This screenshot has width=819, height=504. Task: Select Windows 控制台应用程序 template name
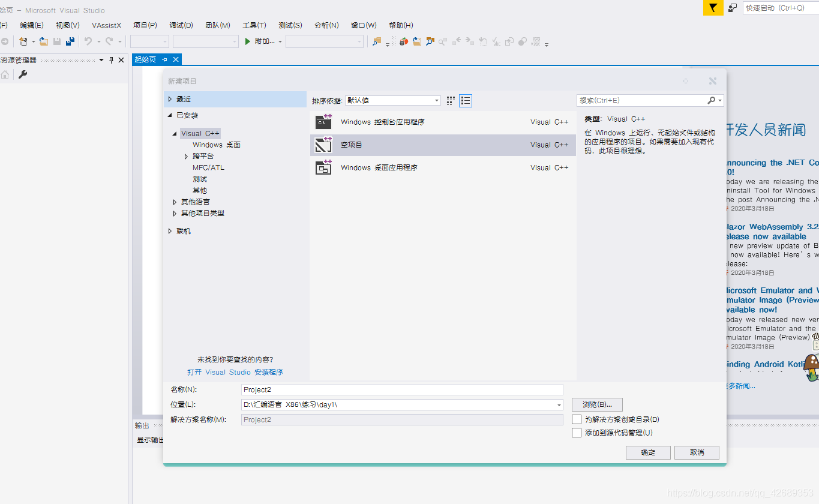383,122
